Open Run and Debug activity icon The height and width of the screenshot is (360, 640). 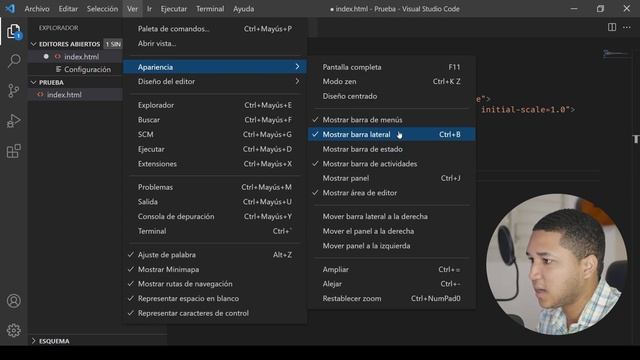tap(13, 121)
